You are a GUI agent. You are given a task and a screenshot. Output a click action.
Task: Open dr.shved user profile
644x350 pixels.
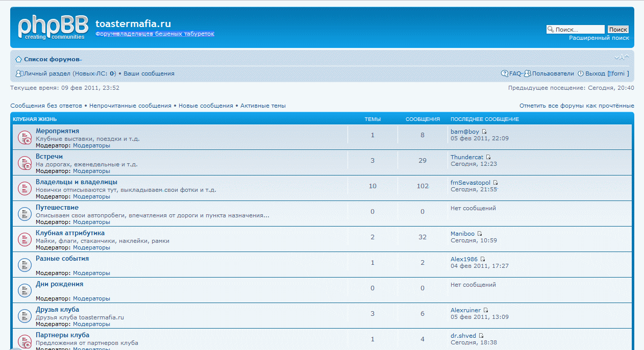coord(463,336)
